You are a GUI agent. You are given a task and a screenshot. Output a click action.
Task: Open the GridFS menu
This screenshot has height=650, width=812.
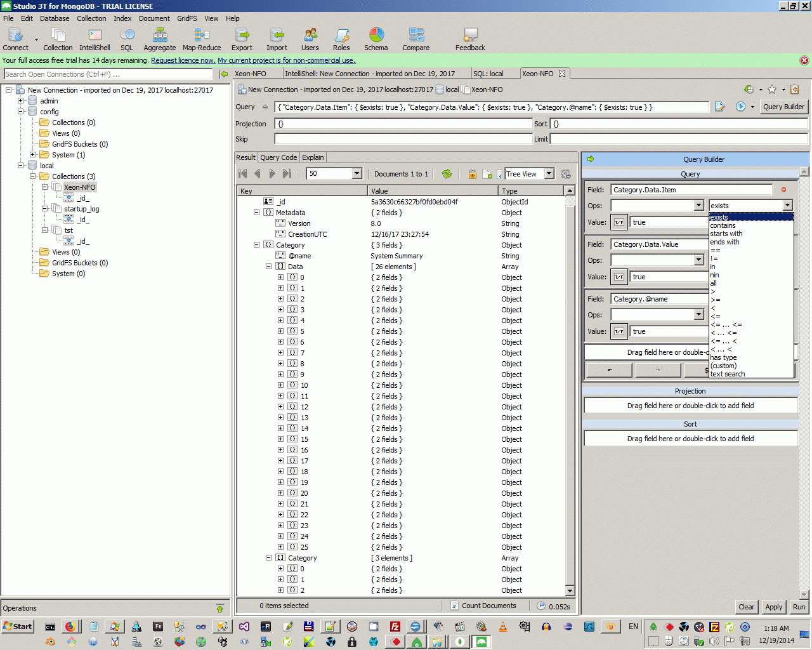click(x=187, y=18)
